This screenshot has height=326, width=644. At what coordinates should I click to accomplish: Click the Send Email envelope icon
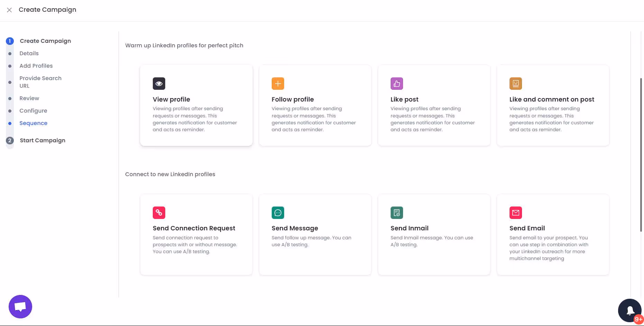coord(515,212)
